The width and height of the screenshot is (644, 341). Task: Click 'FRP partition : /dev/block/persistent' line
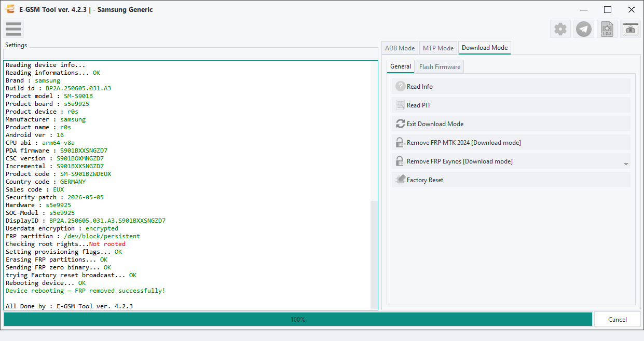(73, 236)
